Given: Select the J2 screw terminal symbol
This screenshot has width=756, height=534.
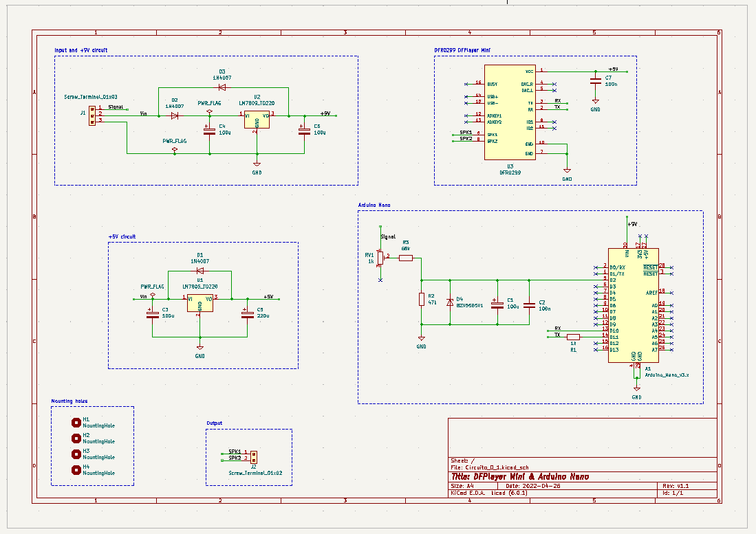Looking at the screenshot, I should tap(254, 456).
